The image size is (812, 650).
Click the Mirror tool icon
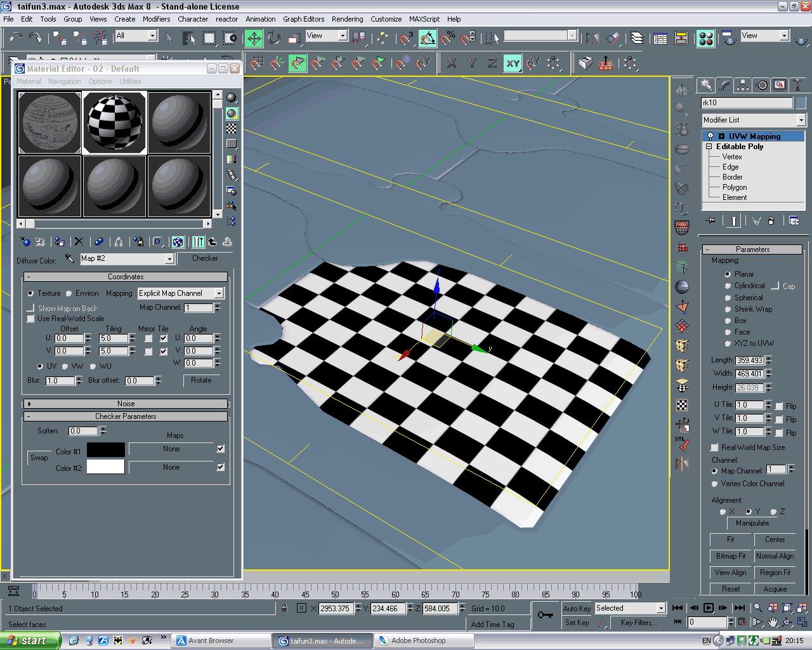point(593,38)
